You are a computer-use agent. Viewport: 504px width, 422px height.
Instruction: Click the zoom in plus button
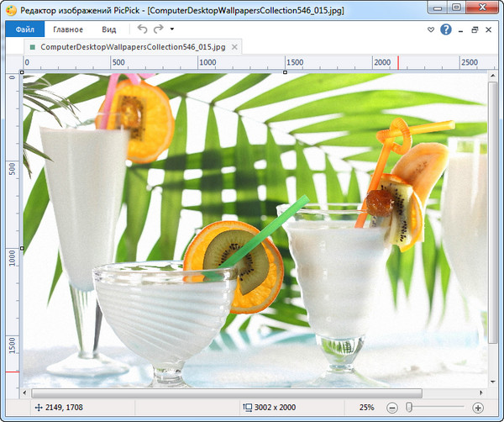click(x=478, y=407)
